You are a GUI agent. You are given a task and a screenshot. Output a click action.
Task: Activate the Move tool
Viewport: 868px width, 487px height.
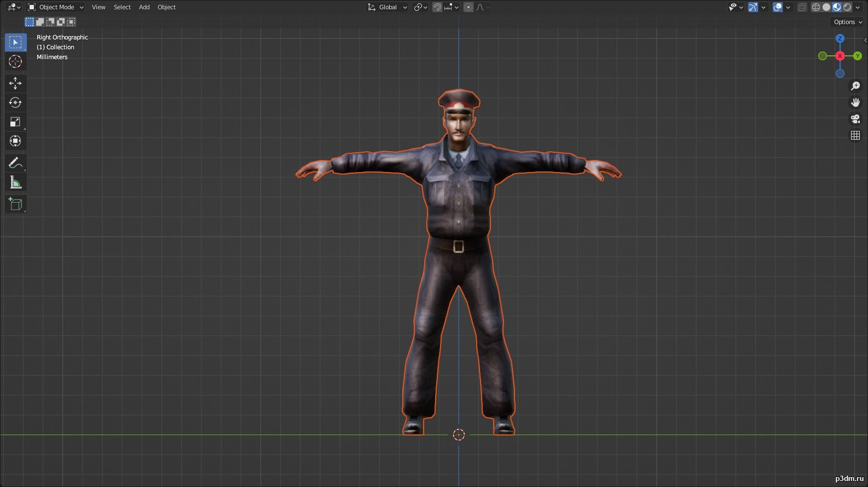tap(15, 83)
